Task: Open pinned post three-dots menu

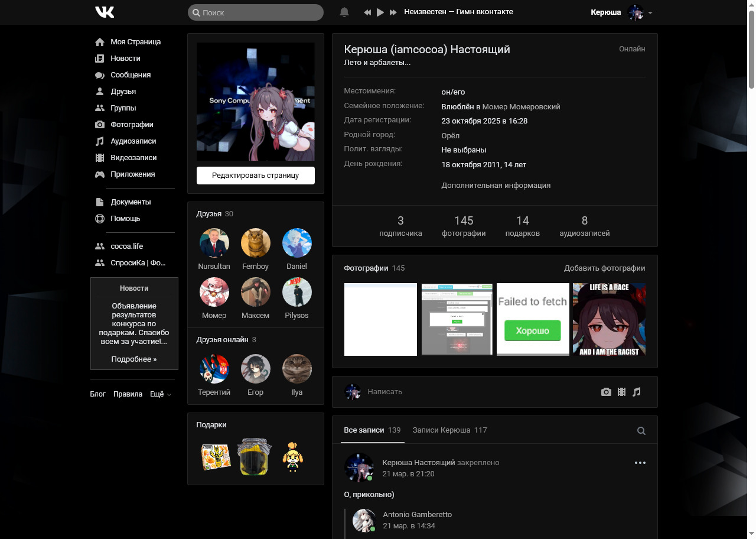Action: (640, 463)
